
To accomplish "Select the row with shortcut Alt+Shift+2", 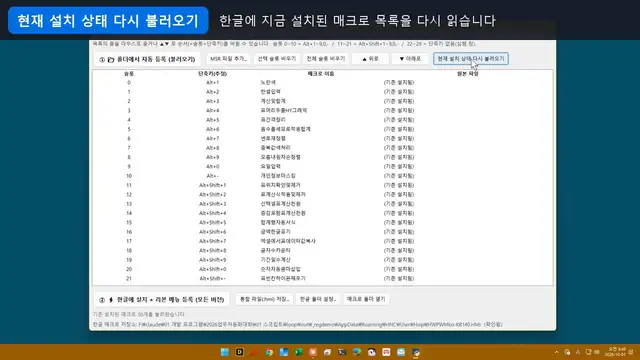I will (322, 195).
